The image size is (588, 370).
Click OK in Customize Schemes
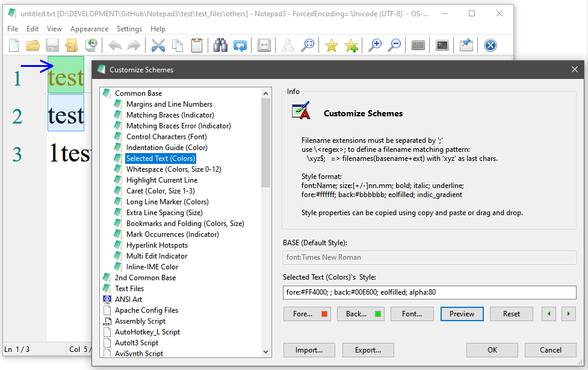(492, 350)
